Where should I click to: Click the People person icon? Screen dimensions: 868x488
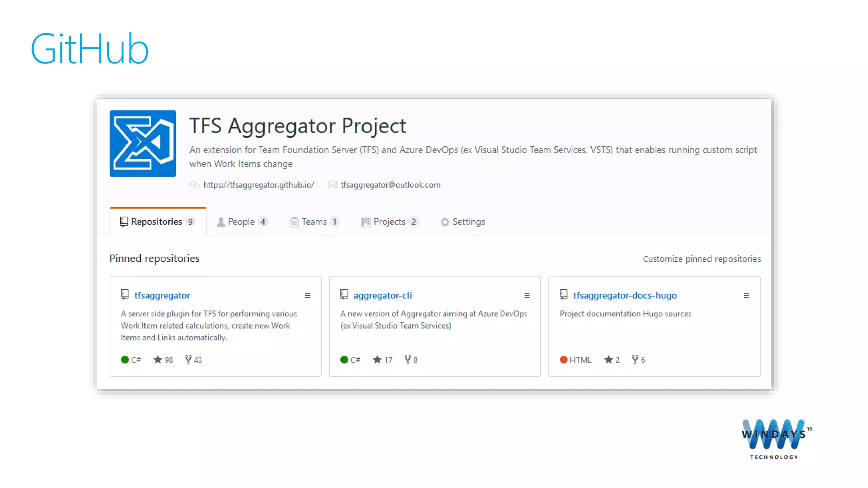pyautogui.click(x=221, y=222)
